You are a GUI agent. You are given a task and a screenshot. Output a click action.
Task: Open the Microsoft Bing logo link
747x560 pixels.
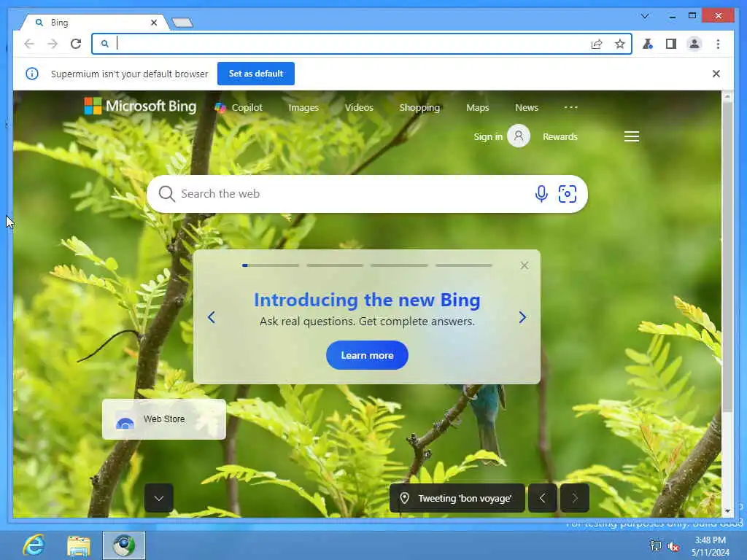[x=140, y=106]
